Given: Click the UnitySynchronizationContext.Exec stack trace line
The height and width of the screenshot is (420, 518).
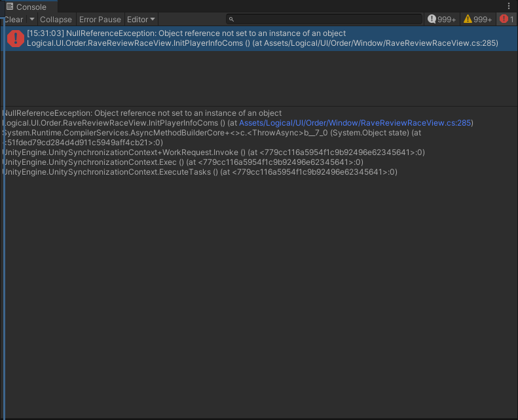Looking at the screenshot, I should (x=183, y=162).
